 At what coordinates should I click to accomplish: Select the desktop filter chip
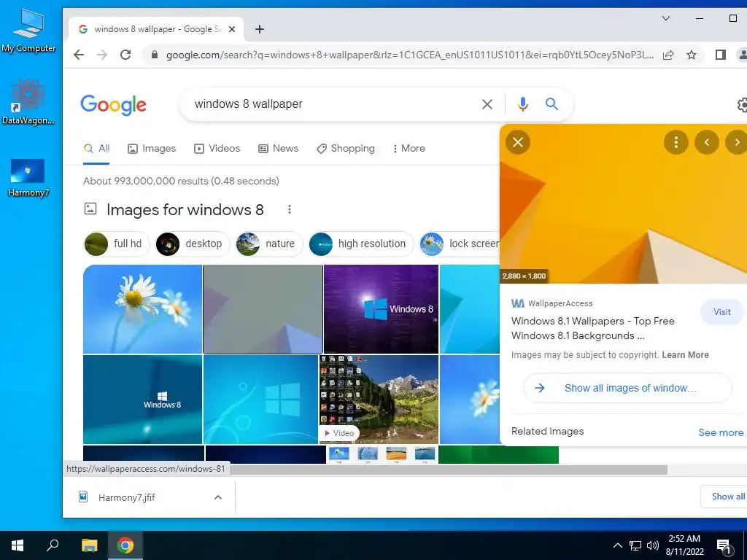pos(193,244)
